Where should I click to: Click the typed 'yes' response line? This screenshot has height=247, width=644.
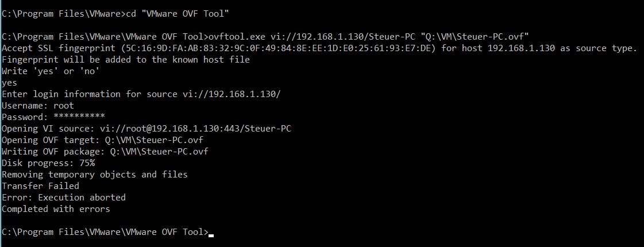10,83
